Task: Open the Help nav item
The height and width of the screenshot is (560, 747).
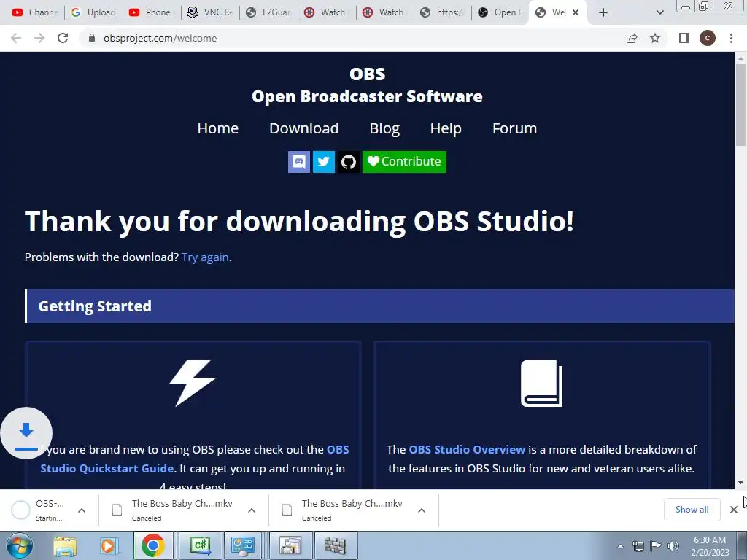Action: 446,128
